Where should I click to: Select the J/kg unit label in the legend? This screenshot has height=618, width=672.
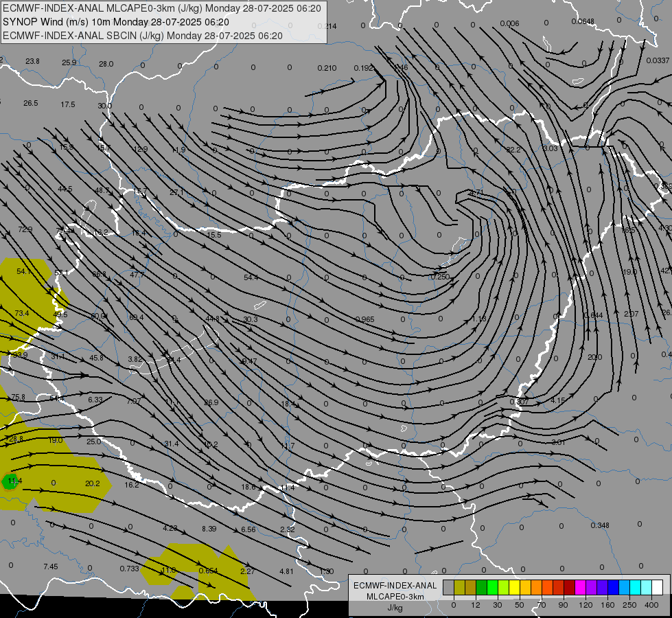(395, 608)
